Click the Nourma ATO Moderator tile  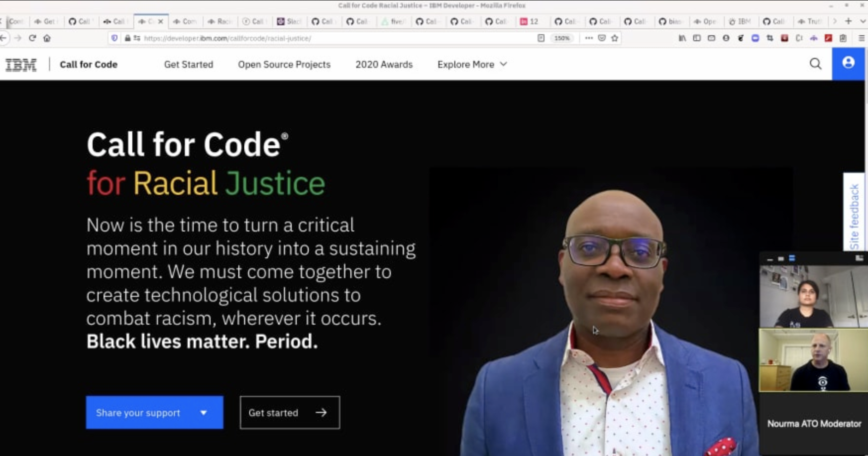[814, 424]
